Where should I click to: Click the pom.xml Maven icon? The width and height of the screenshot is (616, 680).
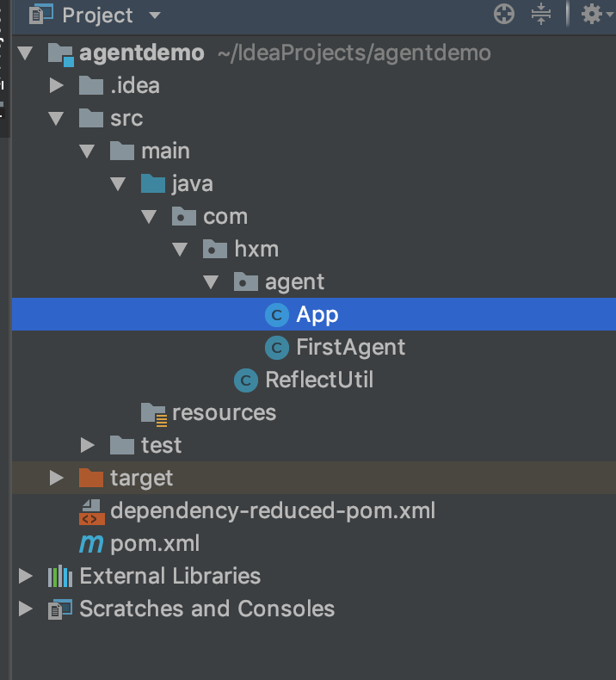pyautogui.click(x=90, y=544)
